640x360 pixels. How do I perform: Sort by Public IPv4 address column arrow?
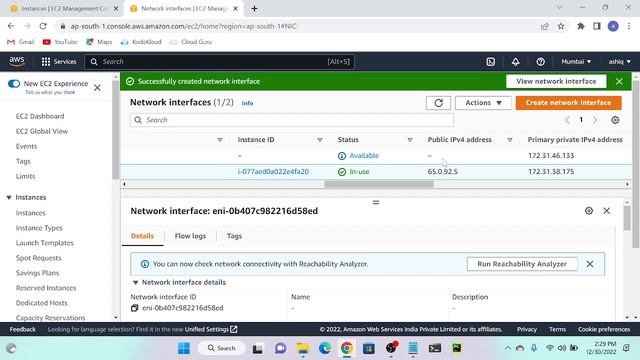pyautogui.click(x=510, y=140)
